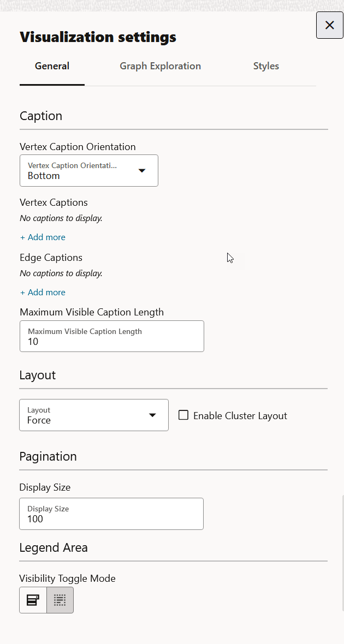Click the Layout dropdown arrow icon
Screen dimensions: 344x644
[x=152, y=415]
